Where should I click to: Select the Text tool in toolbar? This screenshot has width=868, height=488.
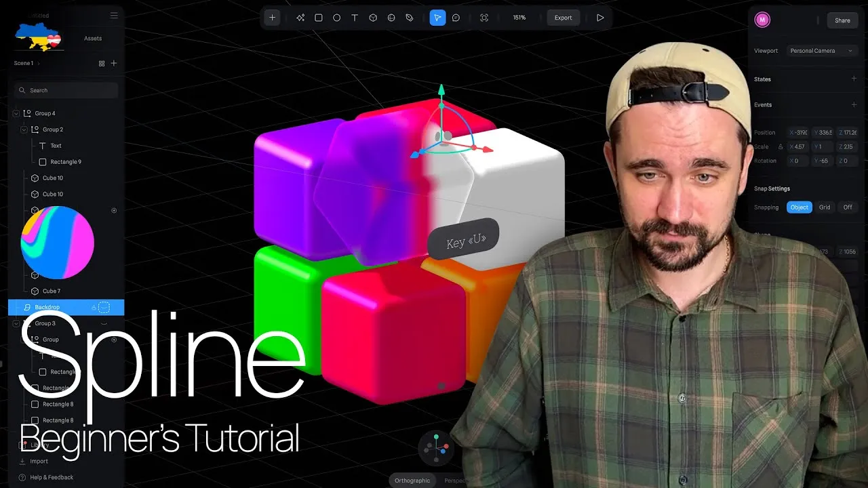[x=355, y=18]
